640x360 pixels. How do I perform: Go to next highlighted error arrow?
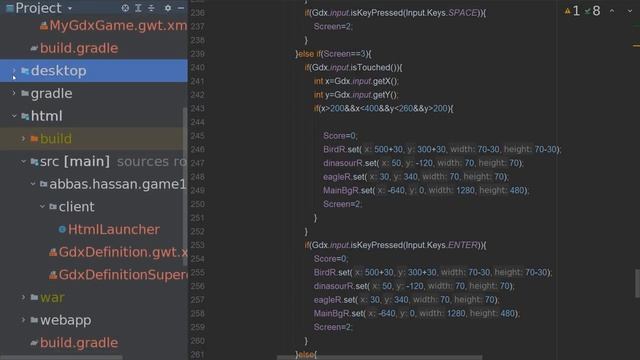point(630,11)
